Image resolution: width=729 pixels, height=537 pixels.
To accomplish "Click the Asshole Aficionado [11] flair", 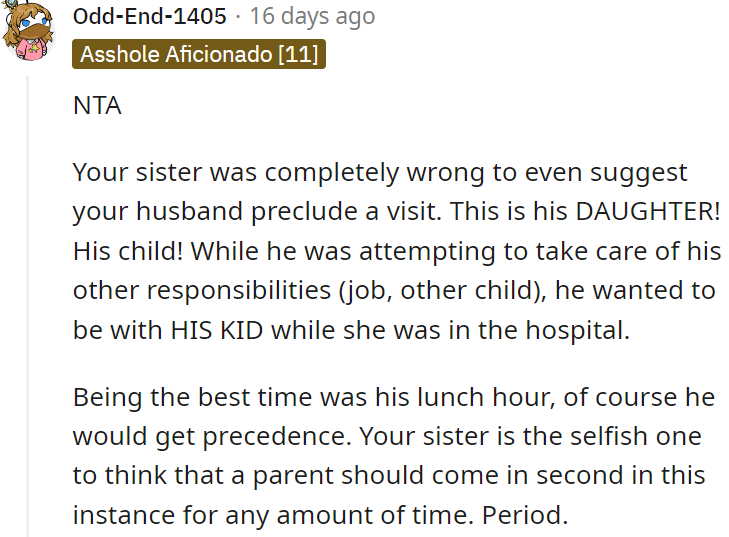I will [x=199, y=54].
